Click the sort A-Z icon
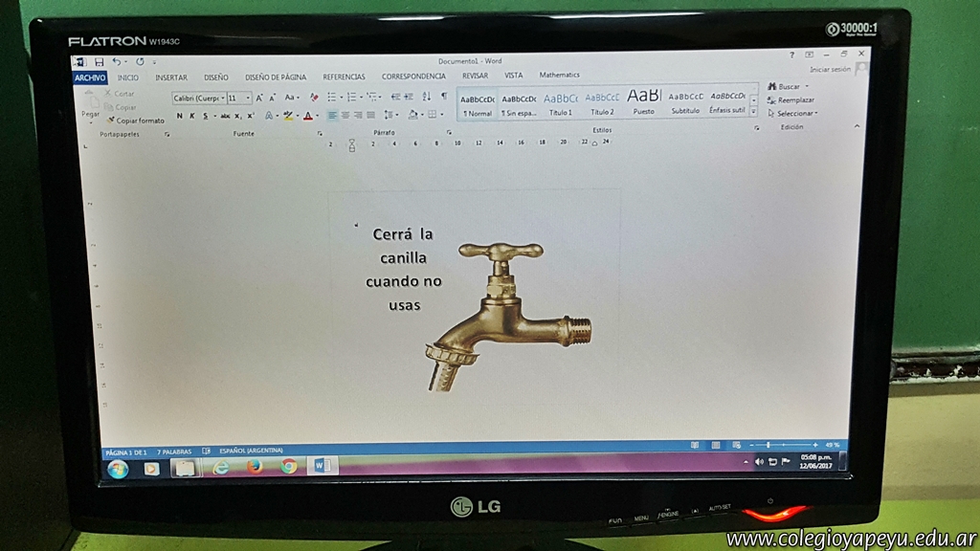The width and height of the screenshot is (980, 551). pos(427,97)
